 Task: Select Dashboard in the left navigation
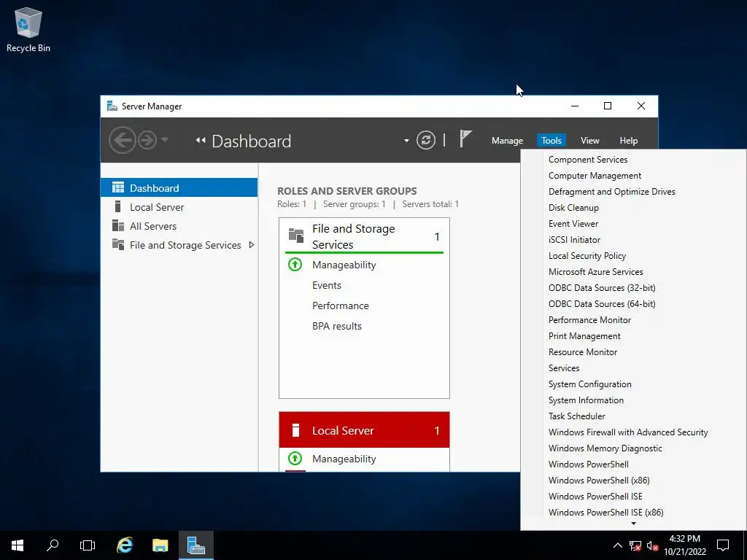[179, 187]
